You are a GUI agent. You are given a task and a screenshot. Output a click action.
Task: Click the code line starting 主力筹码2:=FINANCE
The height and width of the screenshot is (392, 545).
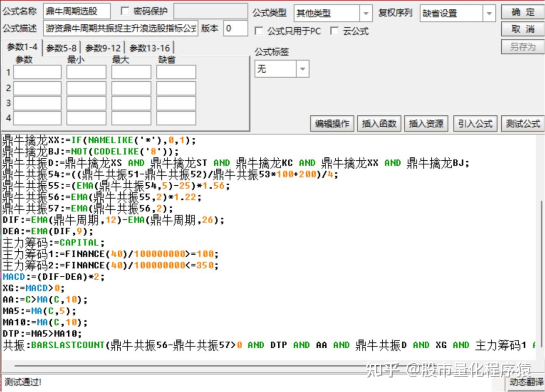point(110,265)
